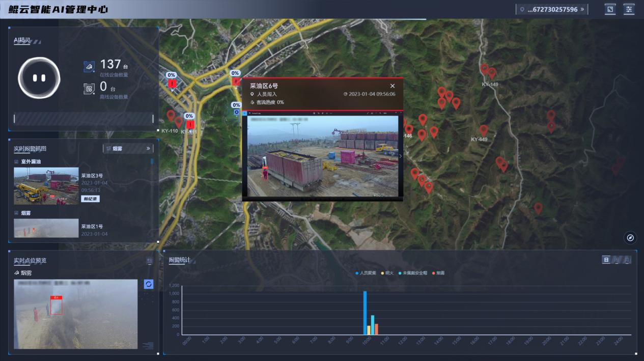Open the 室外漏油 alarm snapshot thumbnail
Screen dimensions: 644x361
click(46, 186)
